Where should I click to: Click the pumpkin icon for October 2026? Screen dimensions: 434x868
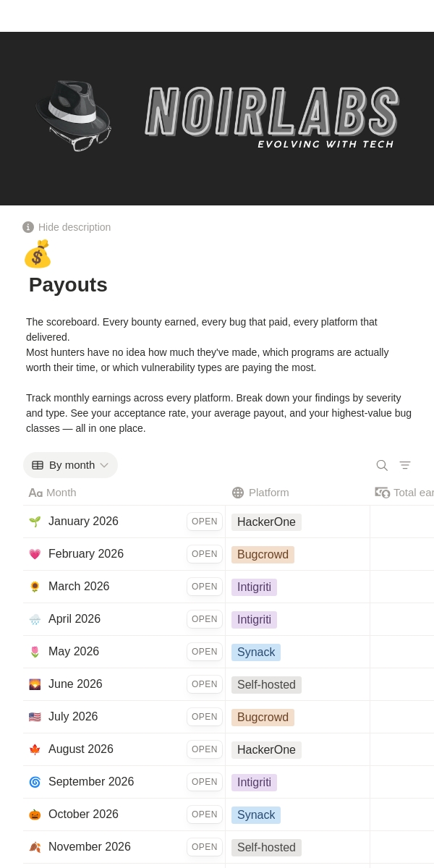coord(35,814)
